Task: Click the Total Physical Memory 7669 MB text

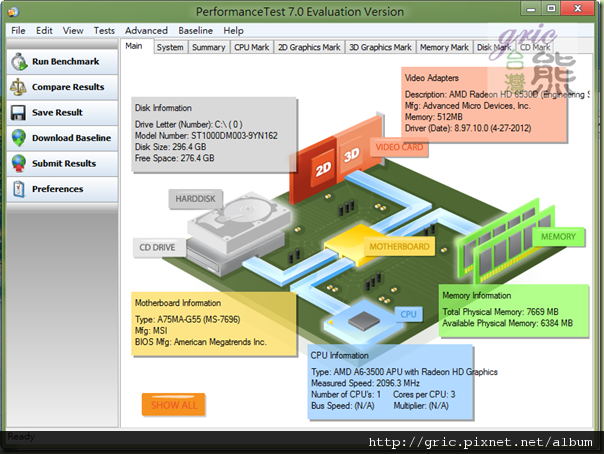Action: click(x=500, y=312)
